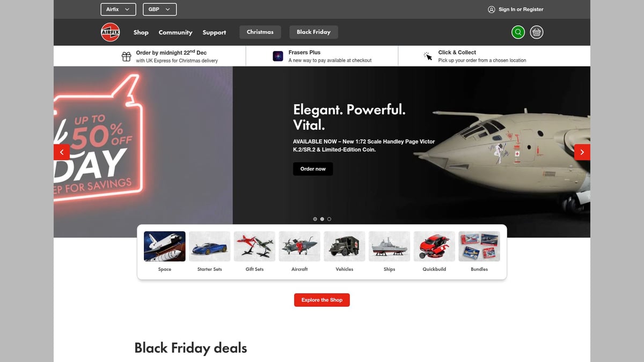
Task: Click the Order now button
Action: pos(313,169)
